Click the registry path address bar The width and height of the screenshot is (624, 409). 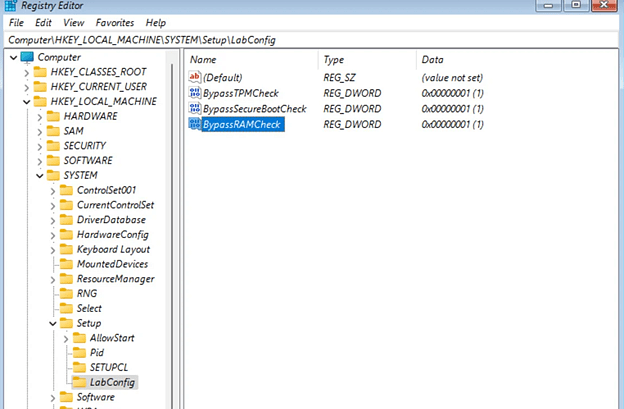point(311,40)
